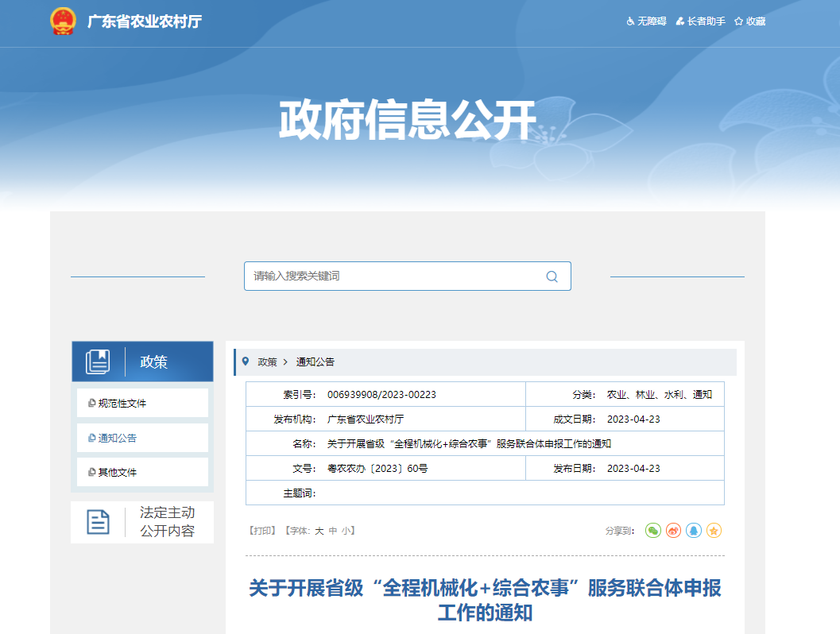Click the national emblem logo
The height and width of the screenshot is (634, 840).
[x=62, y=22]
